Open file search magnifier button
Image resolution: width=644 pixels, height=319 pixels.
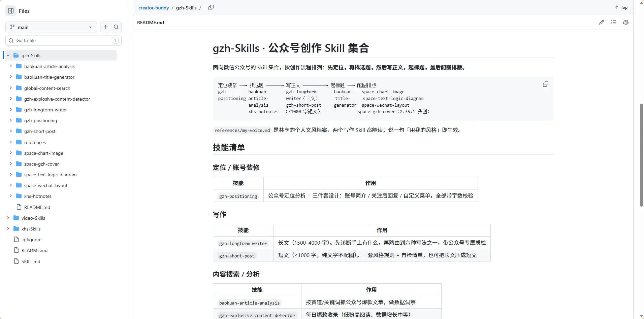(x=116, y=27)
